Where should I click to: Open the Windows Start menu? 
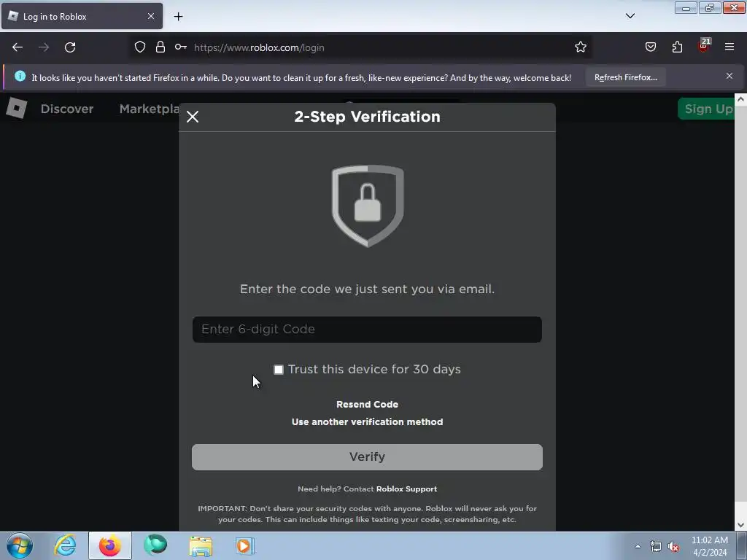tap(20, 545)
